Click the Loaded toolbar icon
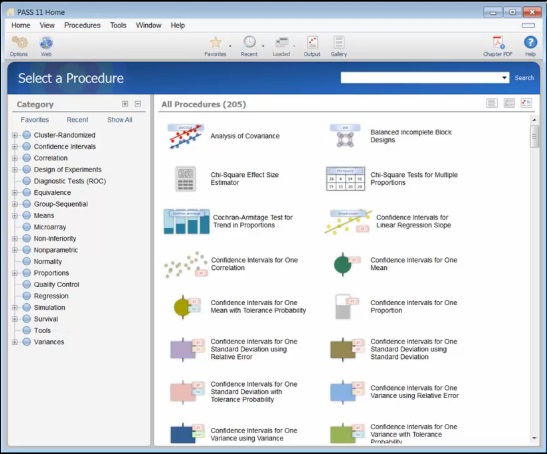This screenshot has height=454, width=547. click(x=282, y=43)
